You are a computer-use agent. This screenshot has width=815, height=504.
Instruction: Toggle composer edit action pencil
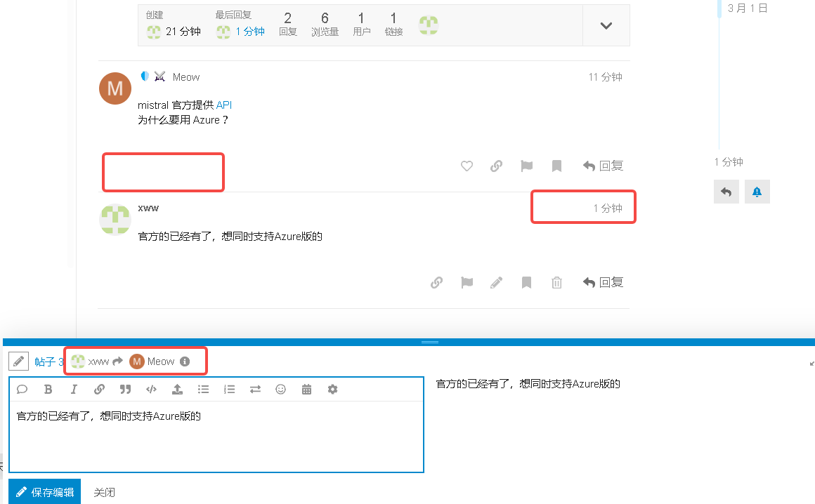(x=19, y=362)
